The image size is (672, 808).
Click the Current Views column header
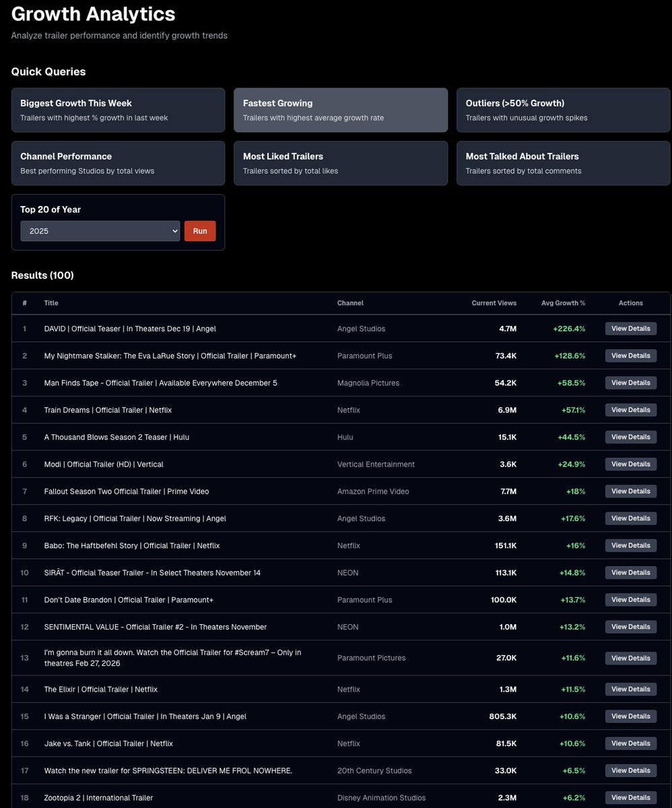(x=494, y=303)
